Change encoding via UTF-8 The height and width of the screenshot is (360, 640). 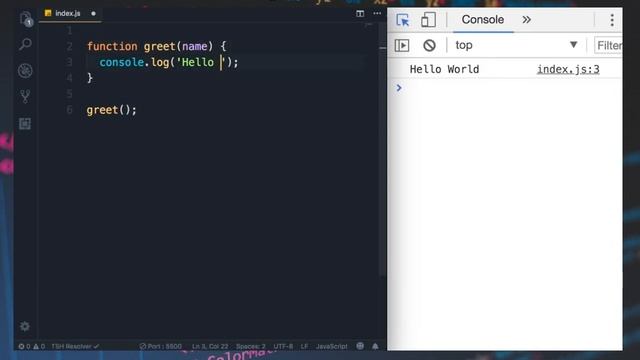(x=283, y=347)
